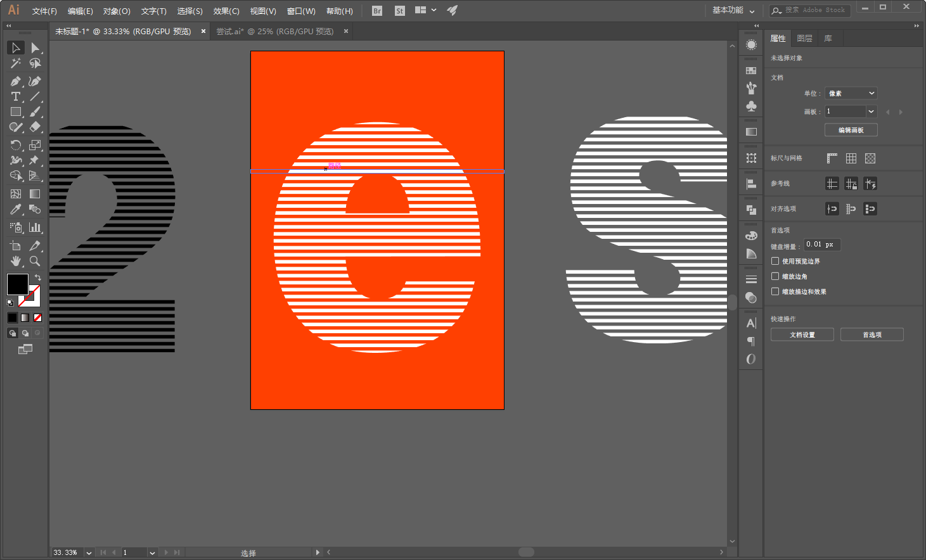Select the Curvature tool
Image resolution: width=926 pixels, height=560 pixels.
pyautogui.click(x=35, y=81)
